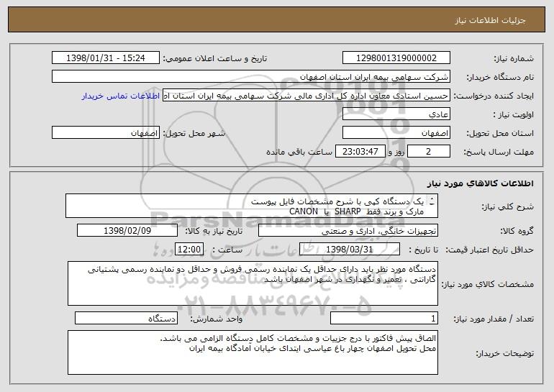Click the goods need date field 1398/02/09
The height and width of the screenshot is (392, 554).
pyautogui.click(x=127, y=231)
